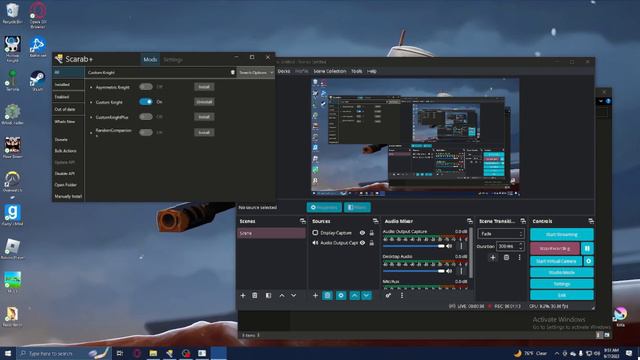Open virtual camera configuration gear
Screen dimensions: 640x360
point(589,261)
